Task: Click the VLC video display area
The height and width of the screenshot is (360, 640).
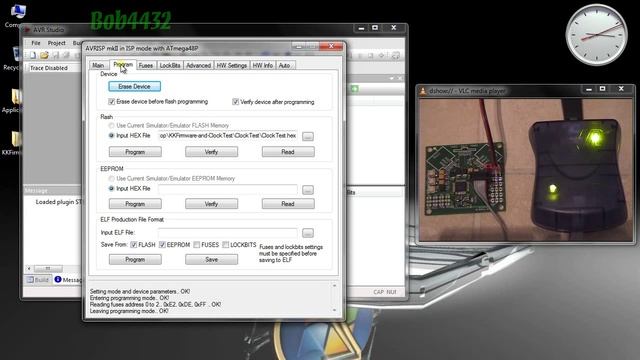Action: click(526, 170)
